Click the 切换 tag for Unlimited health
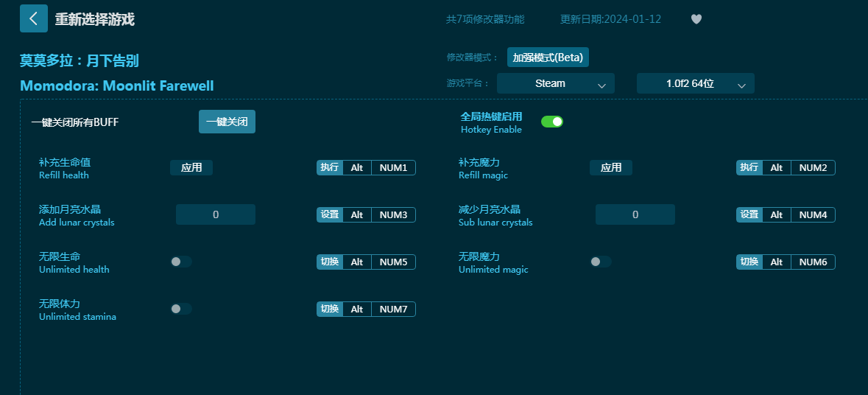Viewport: 868px width, 395px height. pos(330,262)
